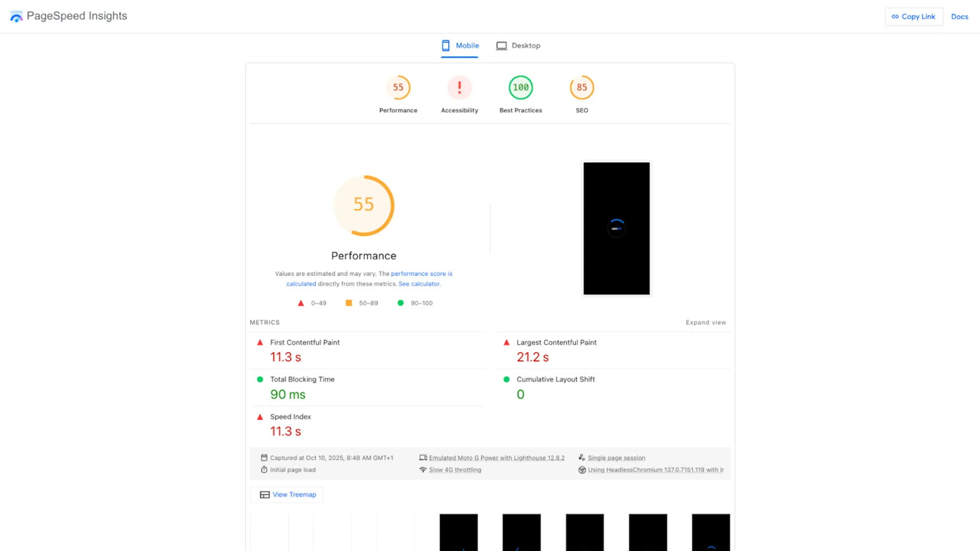Viewport: 980px width, 551px height.
Task: Click the View Treemap button
Action: pos(287,494)
